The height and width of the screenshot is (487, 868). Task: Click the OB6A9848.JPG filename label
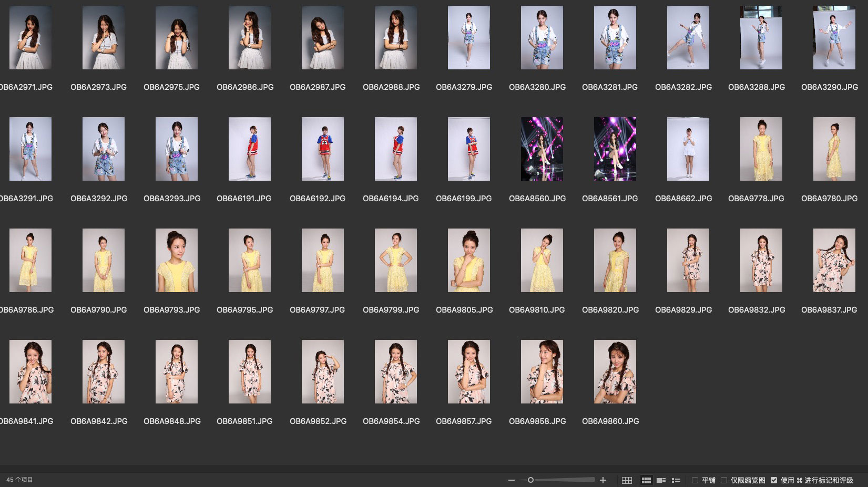tap(172, 421)
